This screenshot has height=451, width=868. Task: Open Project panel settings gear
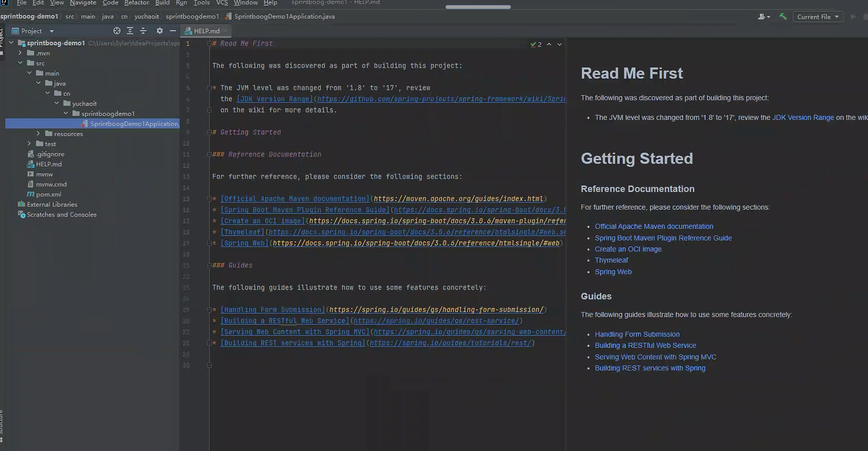click(x=160, y=31)
